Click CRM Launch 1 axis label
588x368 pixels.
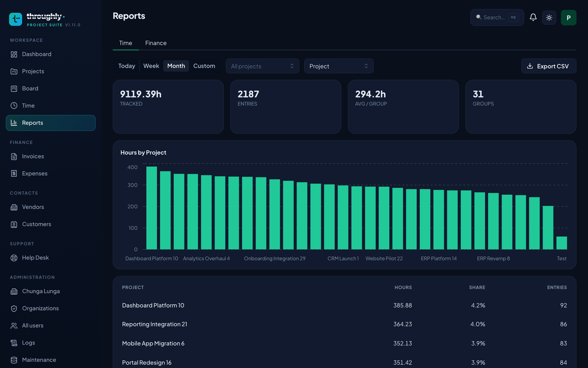click(x=343, y=259)
